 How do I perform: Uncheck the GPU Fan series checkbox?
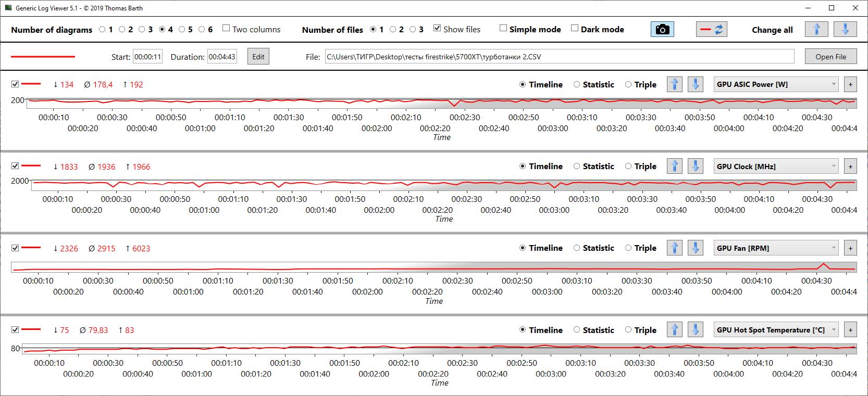pos(15,247)
